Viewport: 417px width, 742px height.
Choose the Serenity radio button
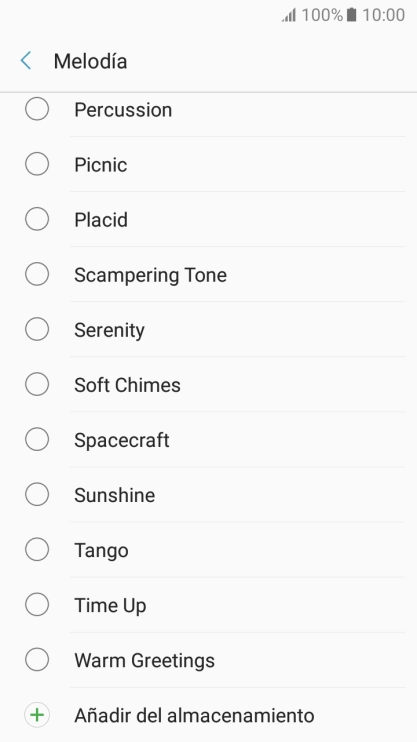click(x=37, y=329)
